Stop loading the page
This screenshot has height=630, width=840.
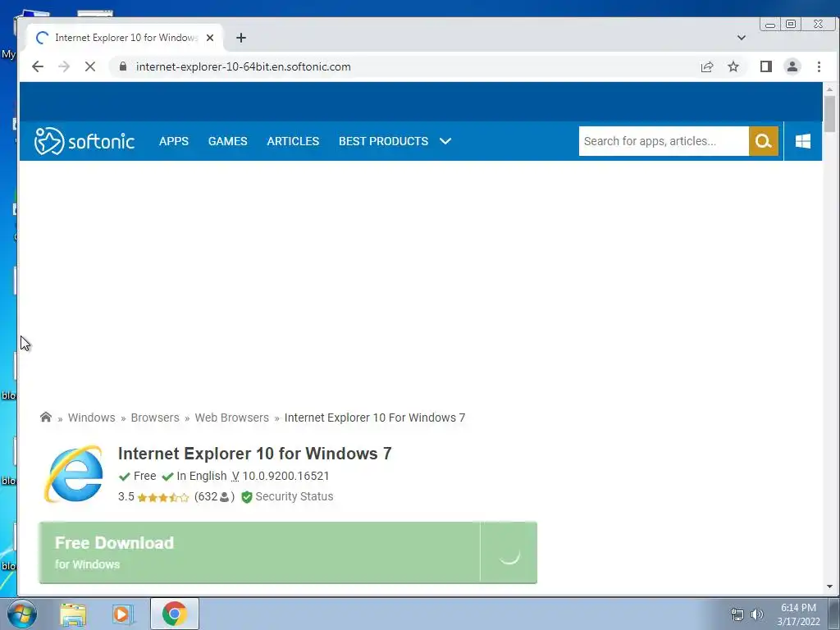[90, 66]
